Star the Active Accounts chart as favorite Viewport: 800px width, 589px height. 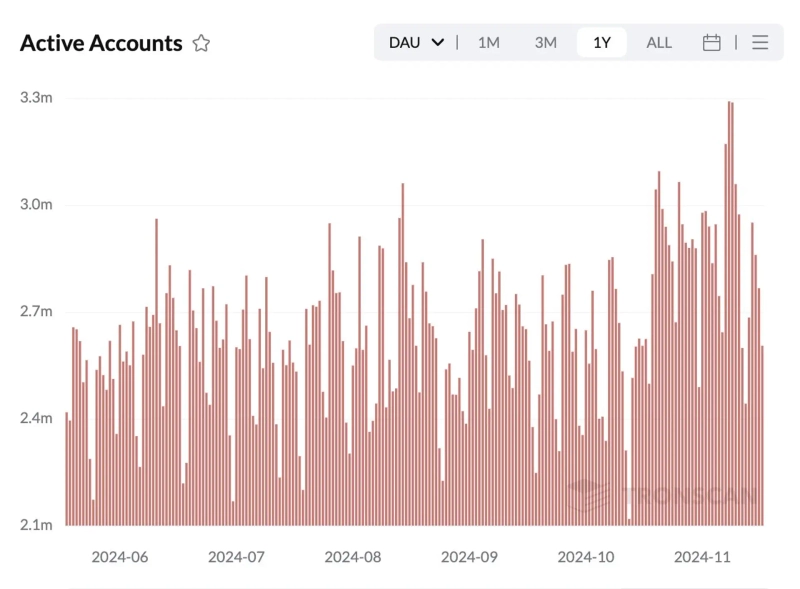point(201,43)
